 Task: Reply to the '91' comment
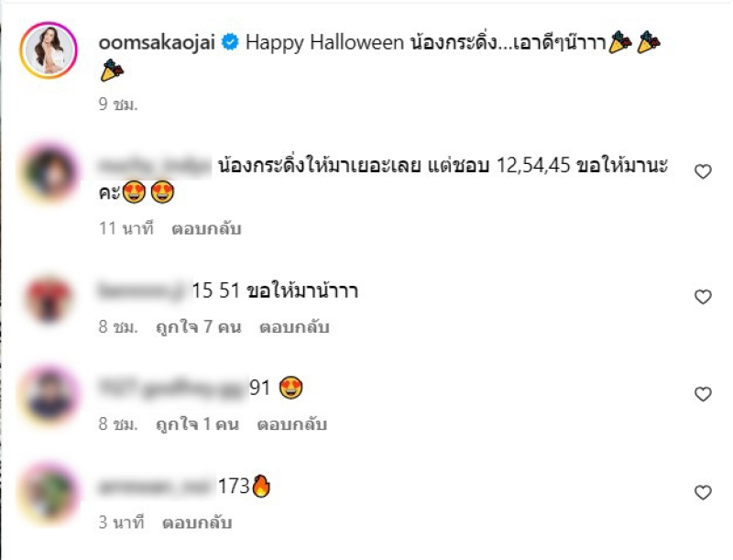point(291,424)
